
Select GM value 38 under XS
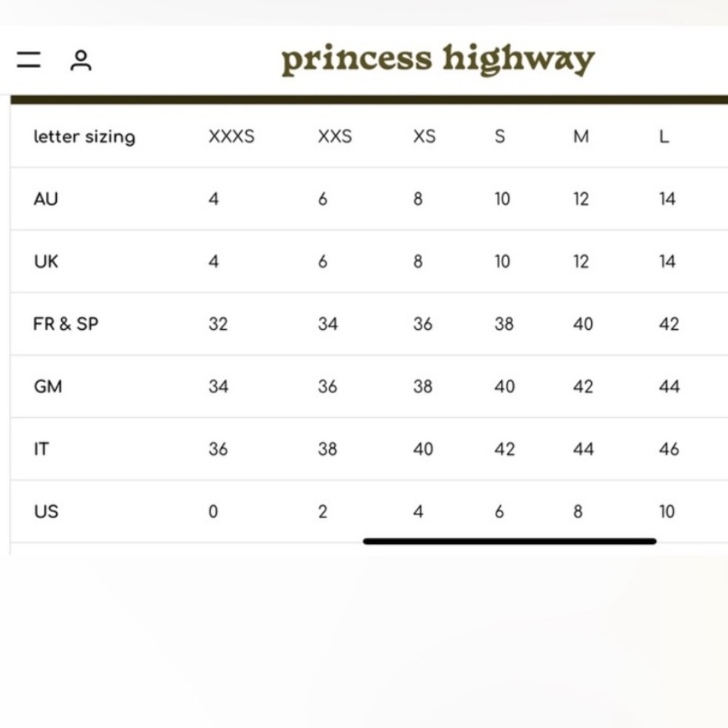click(x=423, y=387)
